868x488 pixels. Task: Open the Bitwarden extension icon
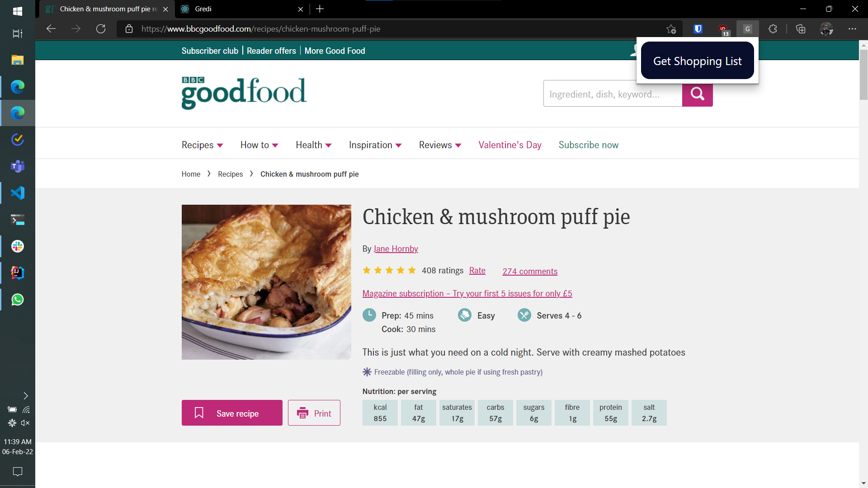point(698,29)
